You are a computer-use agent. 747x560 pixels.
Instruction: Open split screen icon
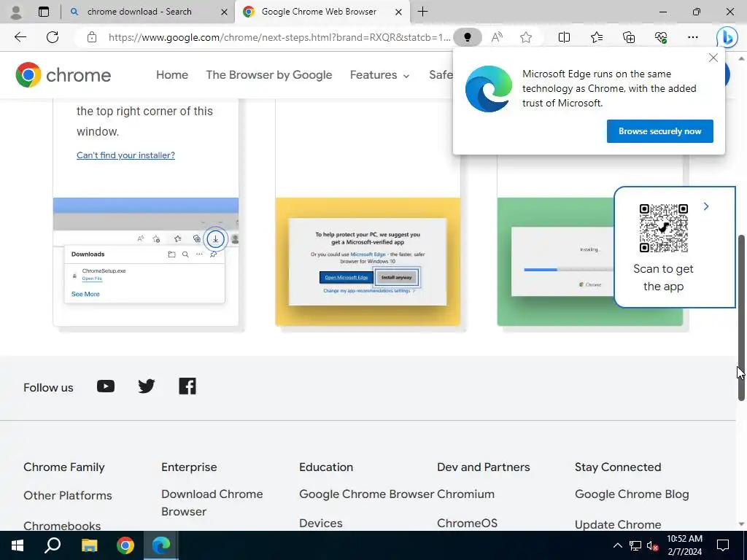point(564,37)
